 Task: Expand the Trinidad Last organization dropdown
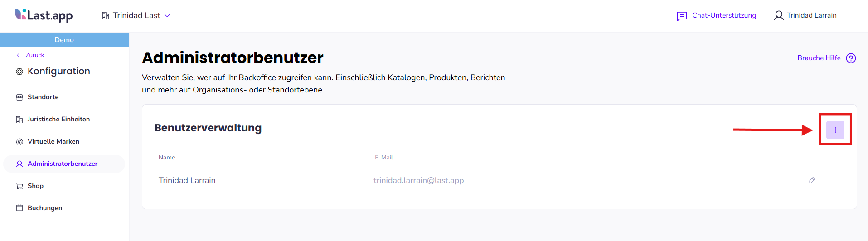pyautogui.click(x=136, y=15)
